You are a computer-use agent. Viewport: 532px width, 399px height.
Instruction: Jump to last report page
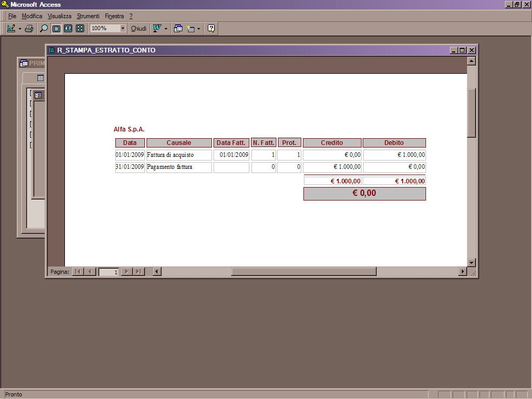(139, 272)
